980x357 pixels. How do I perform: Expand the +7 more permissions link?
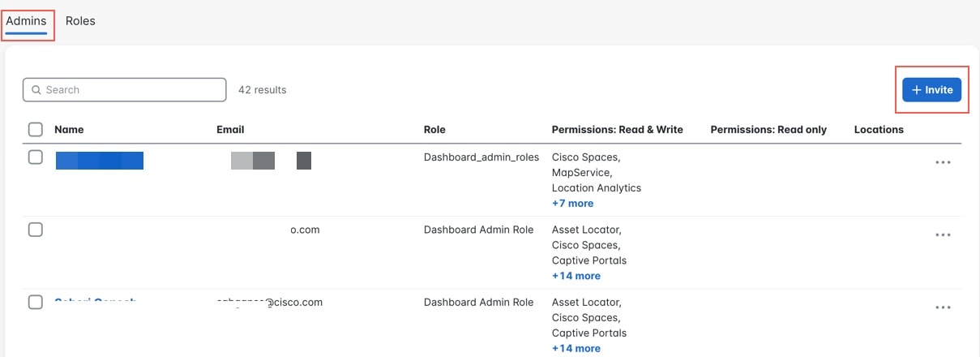point(572,203)
